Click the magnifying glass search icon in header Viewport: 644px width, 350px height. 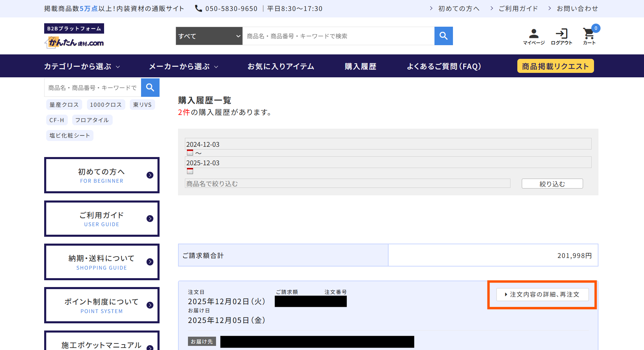point(443,36)
